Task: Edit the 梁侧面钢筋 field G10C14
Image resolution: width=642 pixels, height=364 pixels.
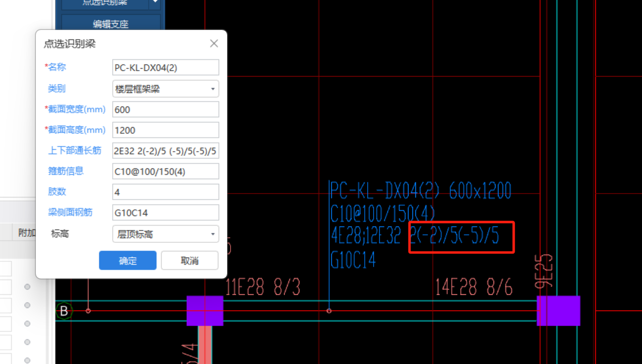Action: click(166, 213)
